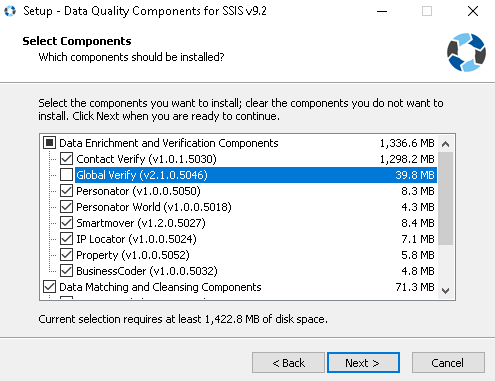
Task: Disable the Smartmover checkbox
Action: 66,223
